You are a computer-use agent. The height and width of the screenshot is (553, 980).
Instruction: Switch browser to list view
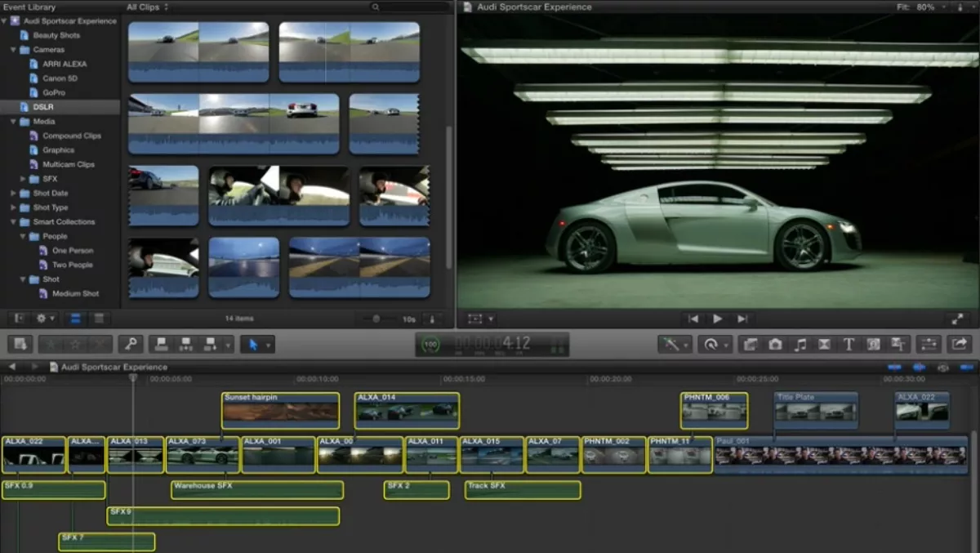[x=98, y=318]
